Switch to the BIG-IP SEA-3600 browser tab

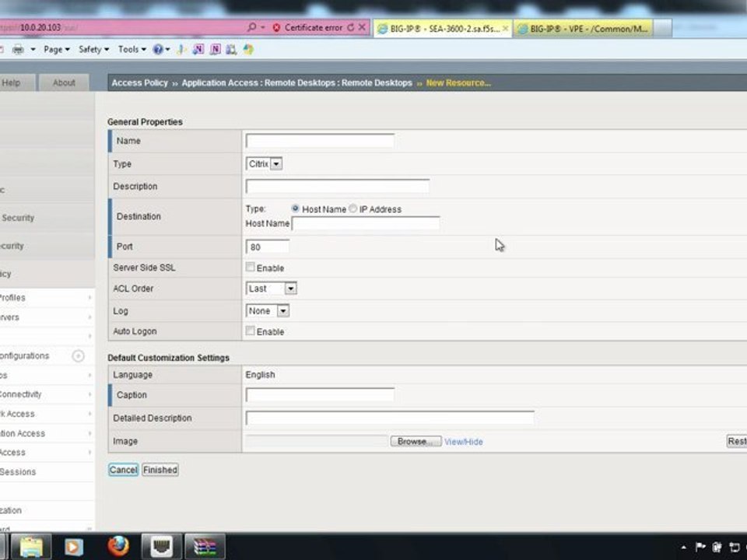pos(443,29)
